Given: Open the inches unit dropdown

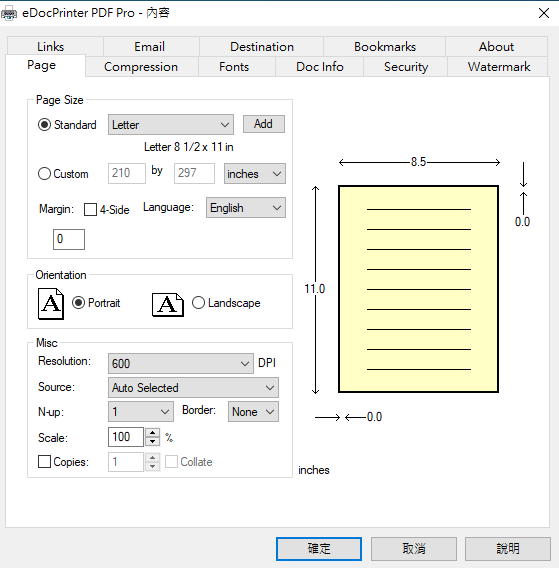Looking at the screenshot, I should [255, 174].
